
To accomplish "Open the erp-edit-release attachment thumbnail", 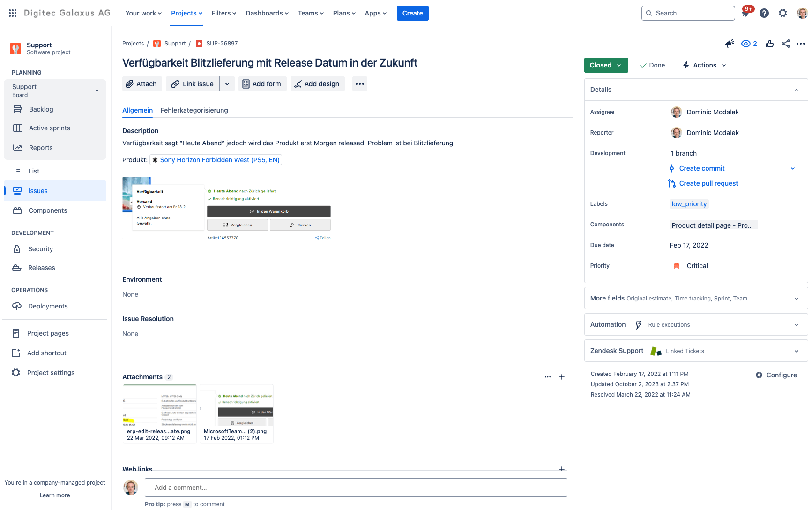I will click(x=160, y=414).
